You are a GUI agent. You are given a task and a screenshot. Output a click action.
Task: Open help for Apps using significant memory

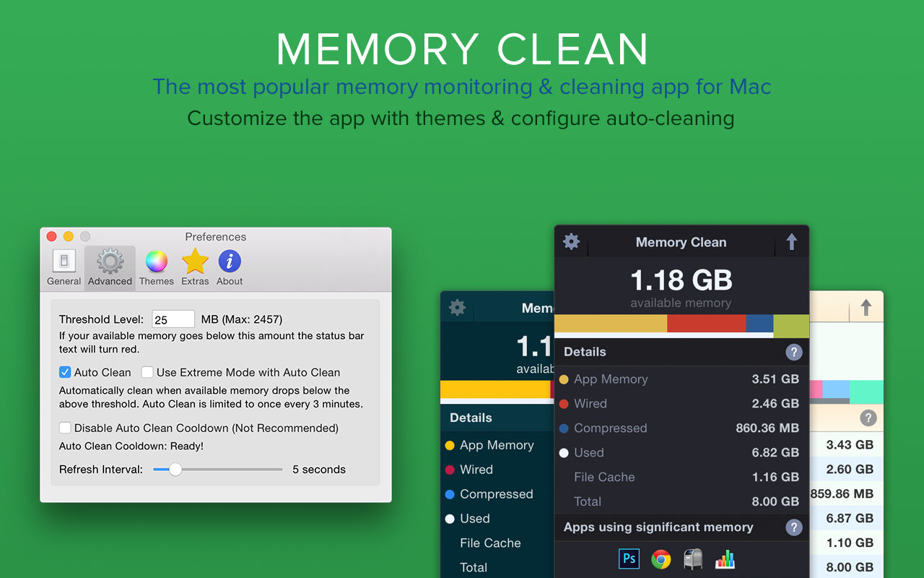pos(794,527)
